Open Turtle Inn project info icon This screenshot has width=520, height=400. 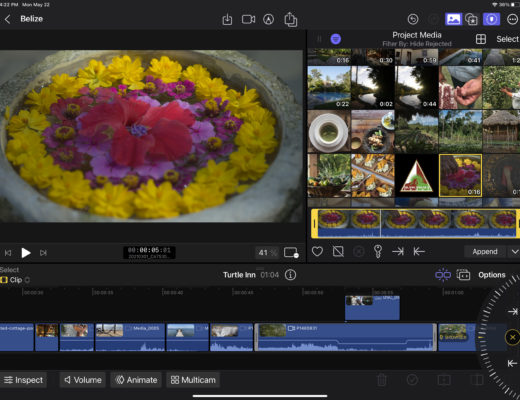(290, 275)
